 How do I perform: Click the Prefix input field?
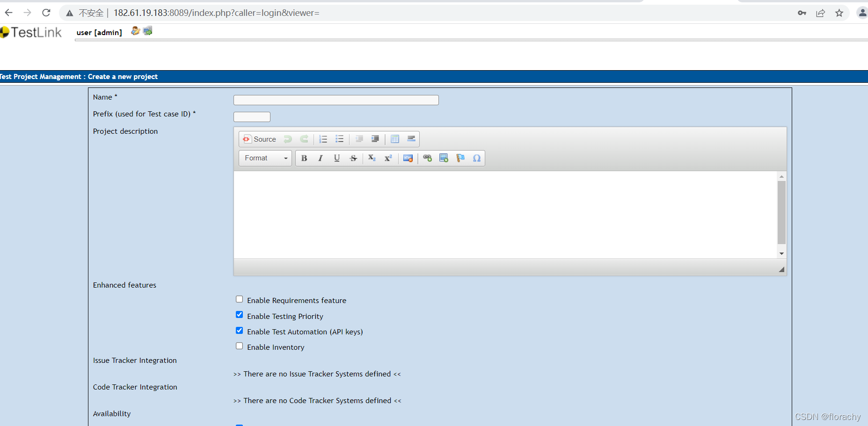pyautogui.click(x=252, y=117)
